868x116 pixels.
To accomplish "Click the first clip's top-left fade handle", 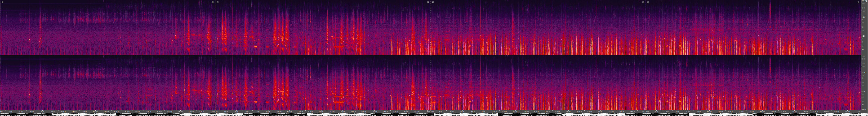I will [2, 2].
